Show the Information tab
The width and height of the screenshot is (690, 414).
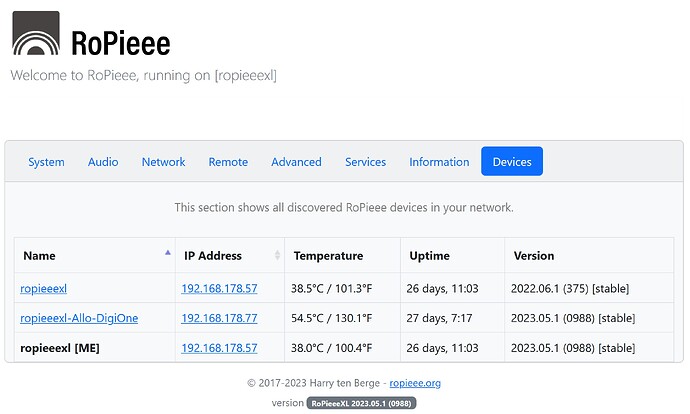[x=439, y=162]
